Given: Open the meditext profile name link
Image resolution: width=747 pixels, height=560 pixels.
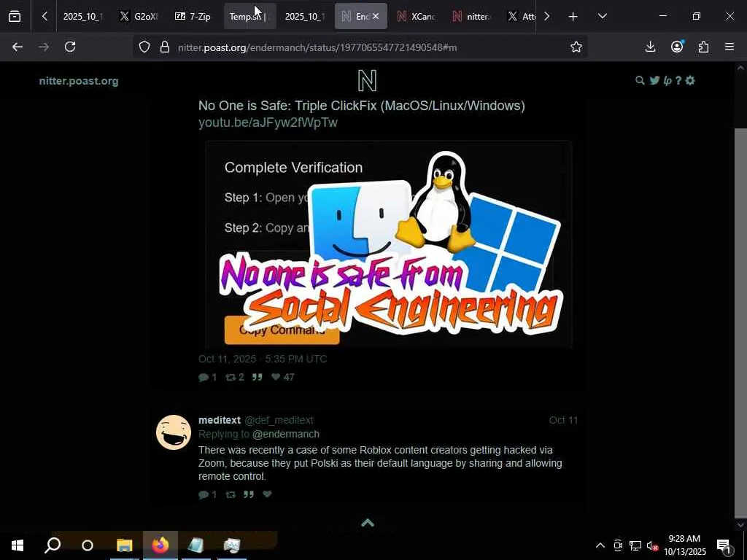Looking at the screenshot, I should 220,420.
